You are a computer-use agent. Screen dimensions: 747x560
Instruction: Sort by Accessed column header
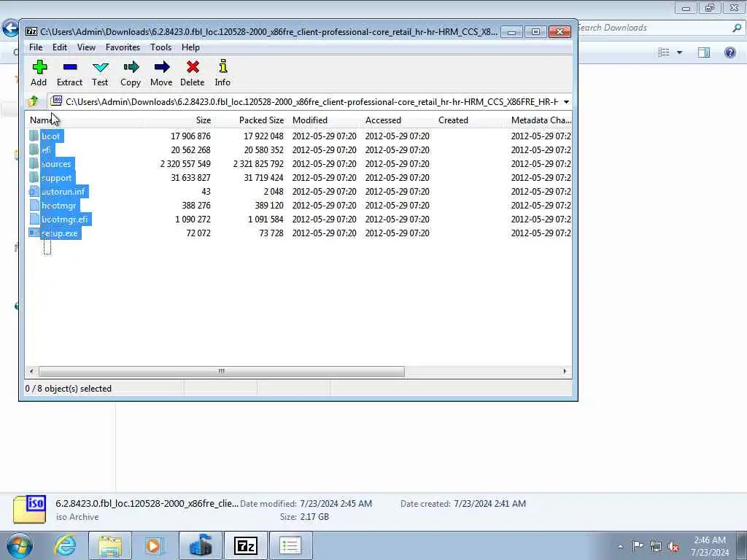click(398, 120)
